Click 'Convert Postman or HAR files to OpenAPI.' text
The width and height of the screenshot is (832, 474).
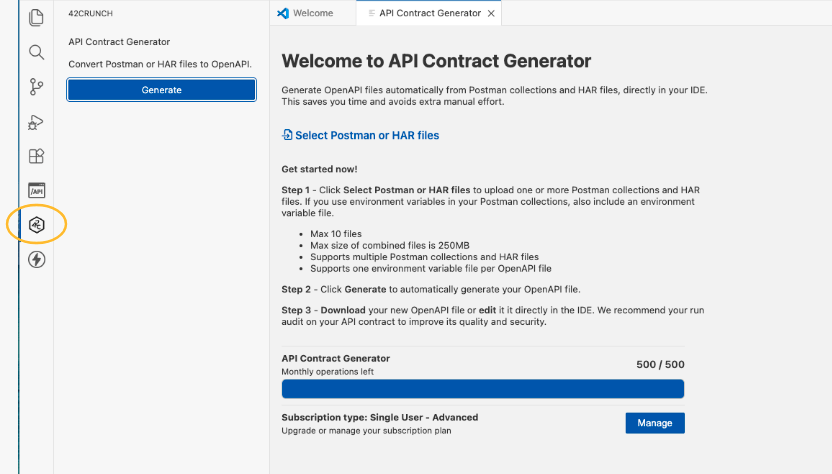click(160, 64)
